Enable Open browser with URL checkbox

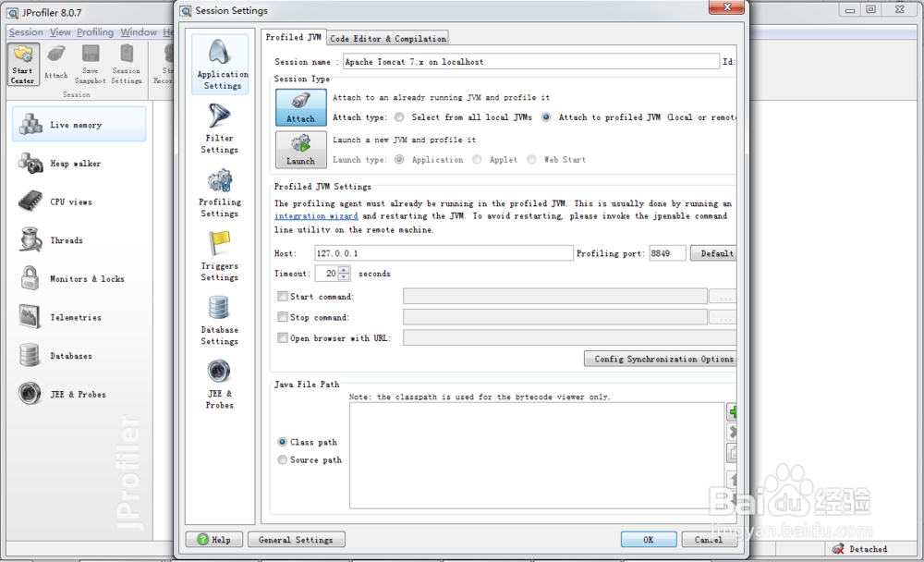tap(283, 338)
